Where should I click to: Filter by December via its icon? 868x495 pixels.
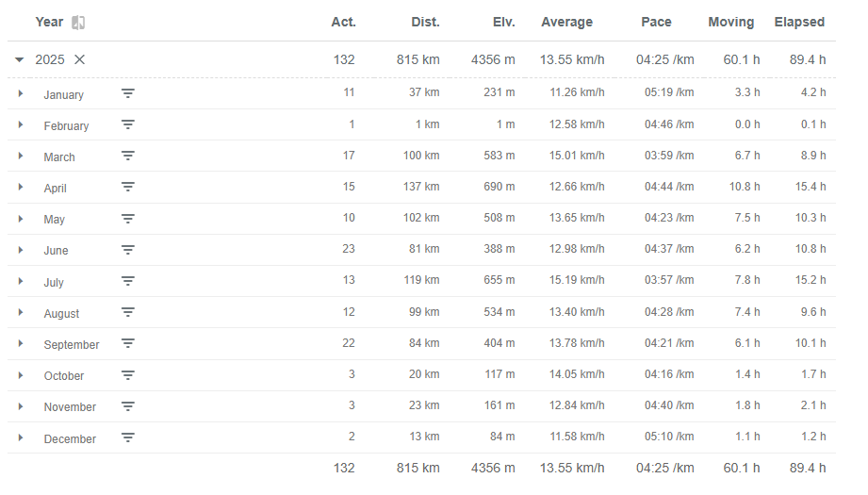(x=128, y=437)
